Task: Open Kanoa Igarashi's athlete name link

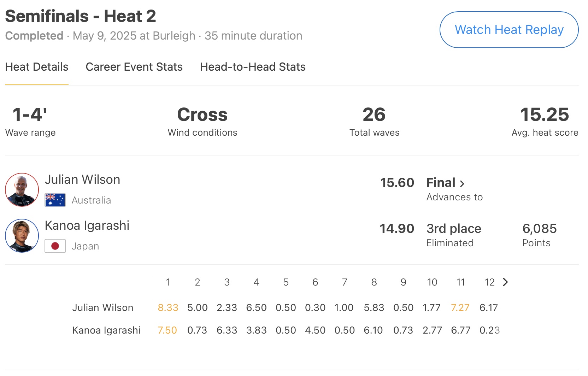Action: [x=87, y=225]
